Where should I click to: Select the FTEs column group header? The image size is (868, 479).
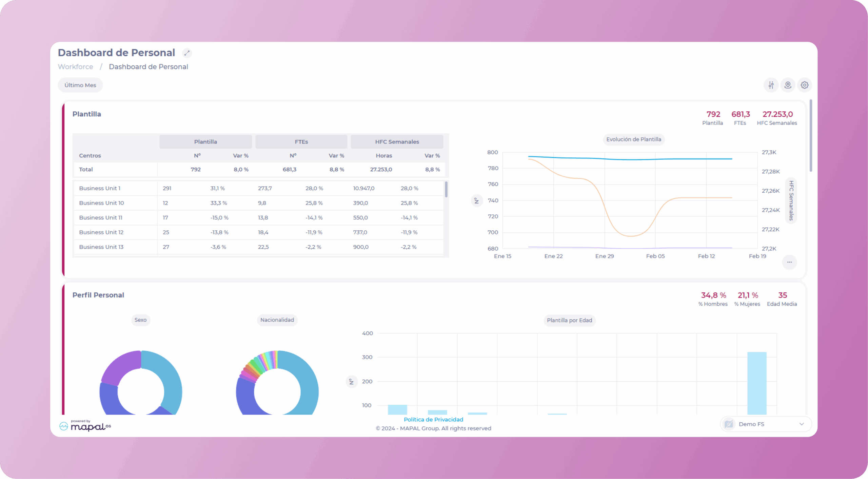[x=301, y=142]
